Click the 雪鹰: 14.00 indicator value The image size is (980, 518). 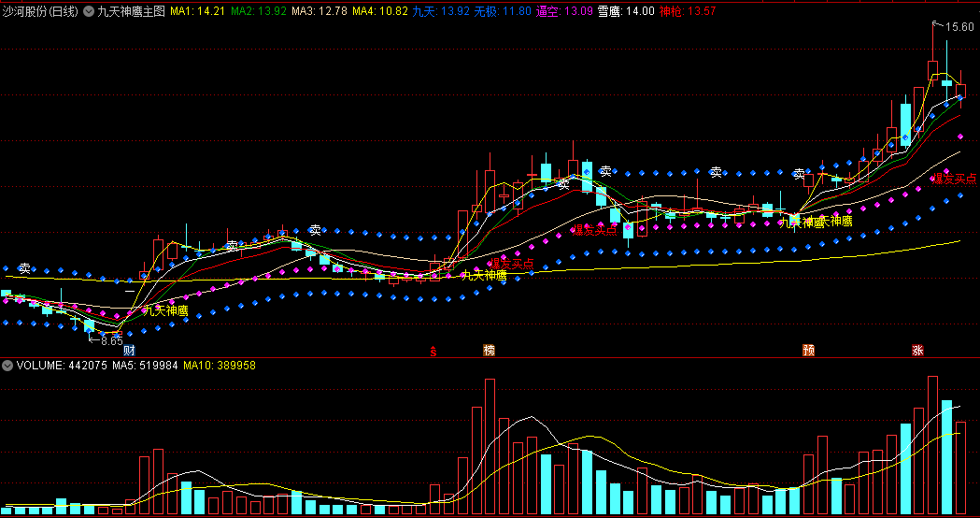pyautogui.click(x=626, y=11)
